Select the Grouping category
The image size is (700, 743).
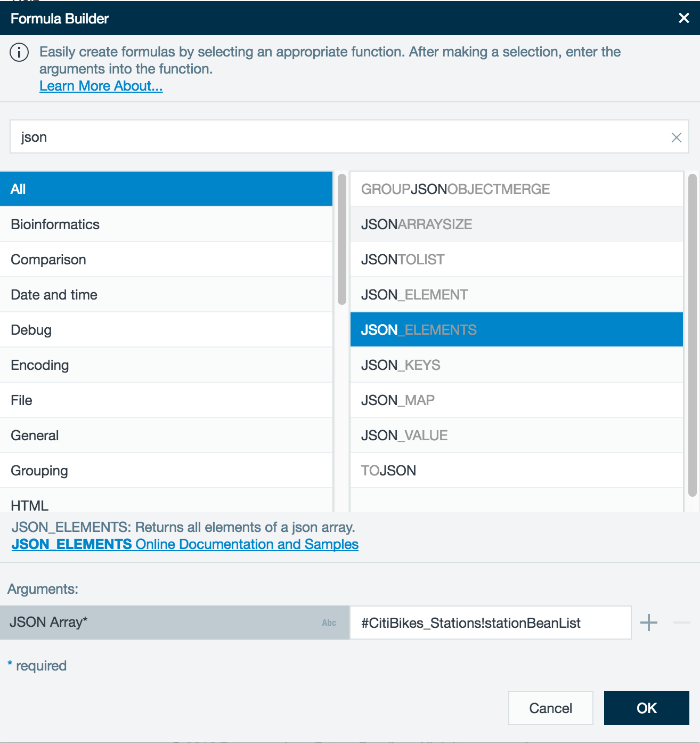[x=166, y=471]
